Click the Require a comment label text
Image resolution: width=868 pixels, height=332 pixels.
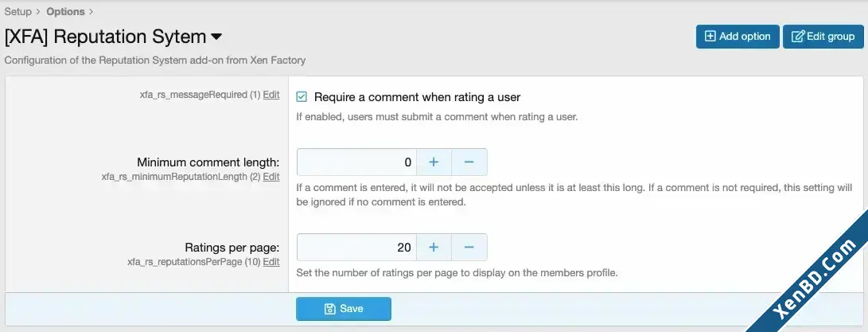point(418,97)
